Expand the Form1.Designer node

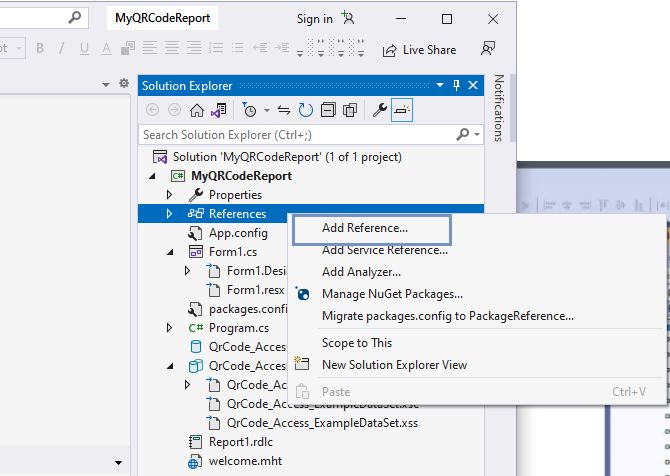[x=188, y=271]
